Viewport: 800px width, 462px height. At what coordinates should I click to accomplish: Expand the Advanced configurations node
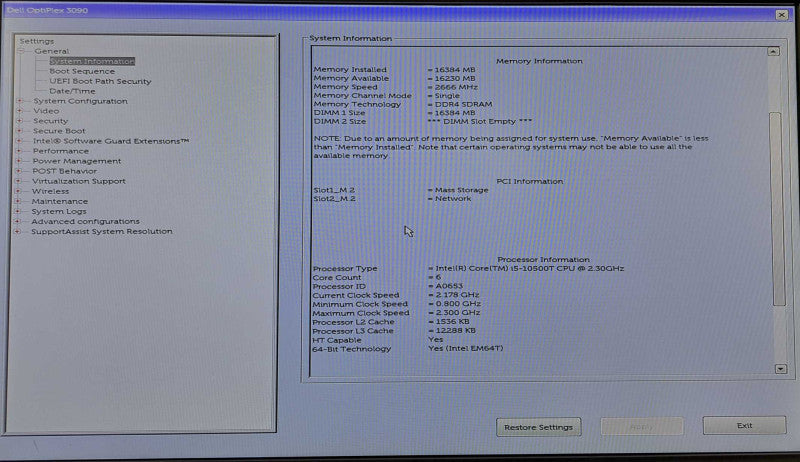pyautogui.click(x=18, y=221)
